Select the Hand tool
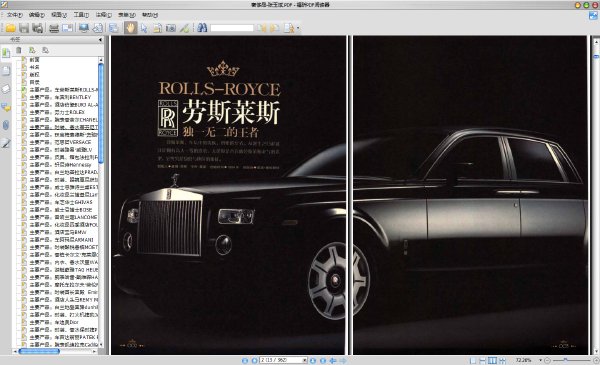Image resolution: width=600 pixels, height=365 pixels. [130, 28]
